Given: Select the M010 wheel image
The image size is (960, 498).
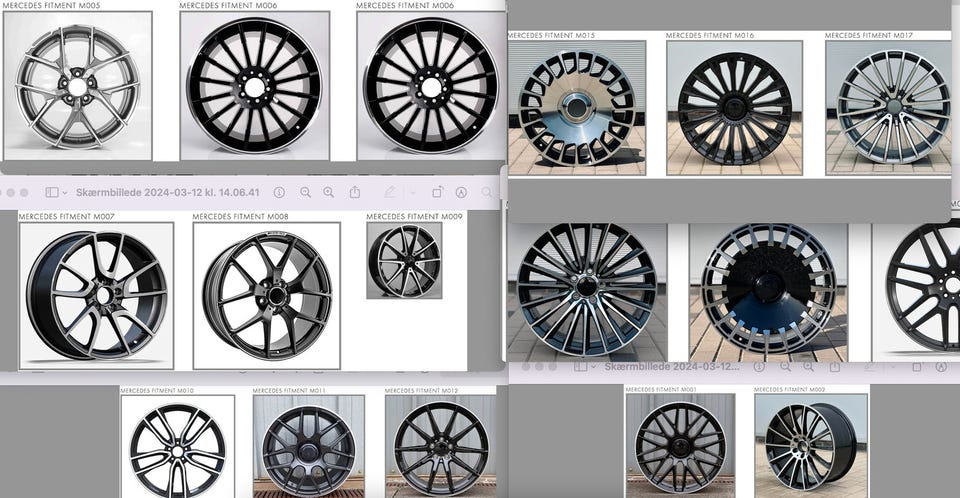Looking at the screenshot, I should click(x=178, y=447).
